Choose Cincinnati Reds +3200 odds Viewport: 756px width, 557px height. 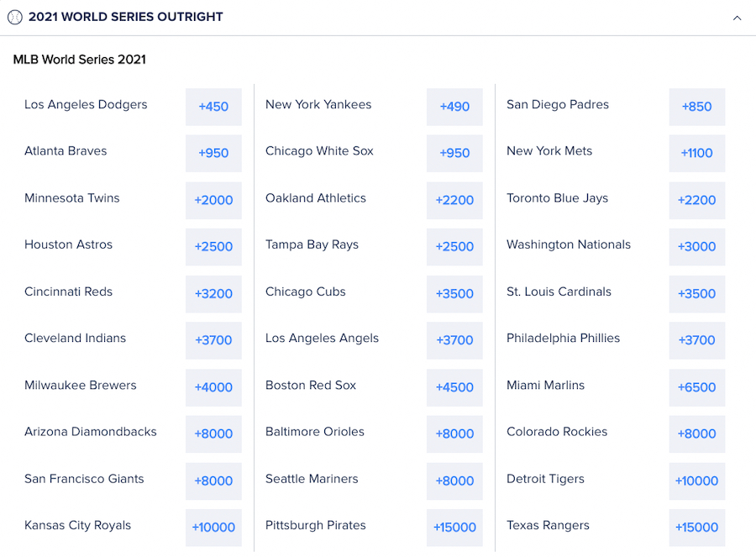click(213, 294)
